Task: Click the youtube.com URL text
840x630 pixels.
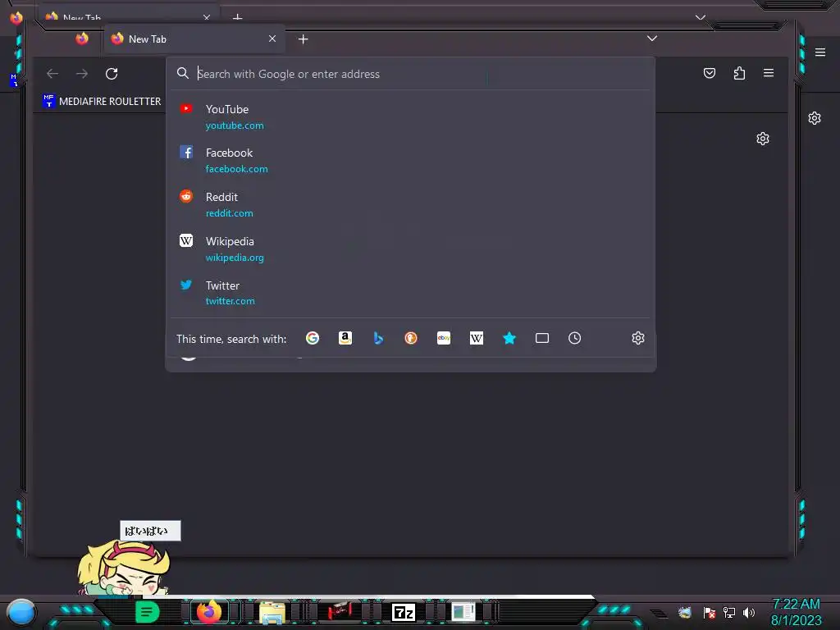Action: [x=235, y=126]
